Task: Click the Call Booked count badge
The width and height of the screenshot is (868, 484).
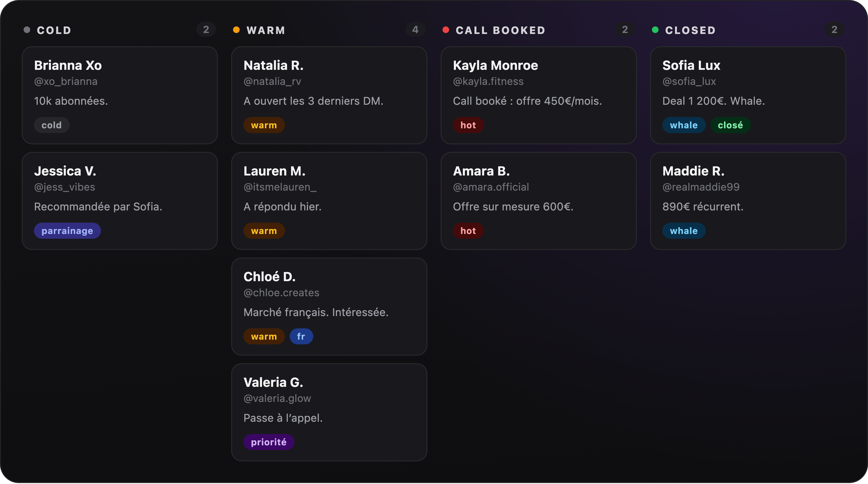Action: pyautogui.click(x=625, y=30)
